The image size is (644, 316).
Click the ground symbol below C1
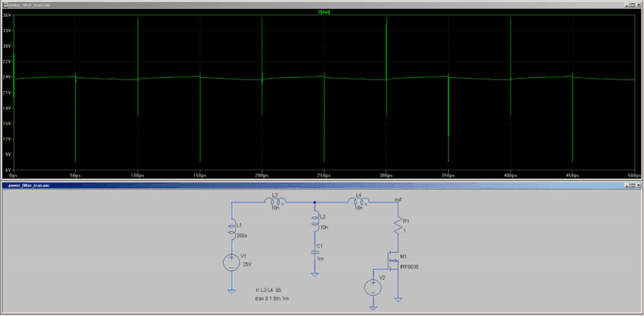pyautogui.click(x=315, y=274)
